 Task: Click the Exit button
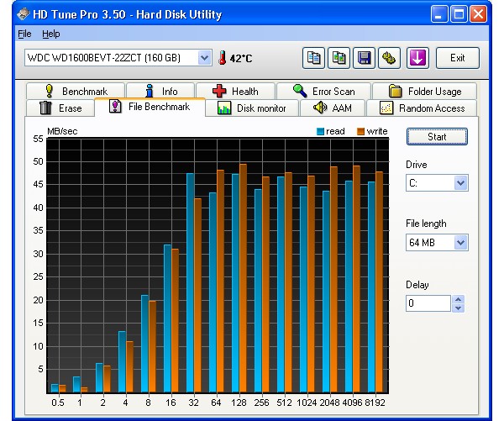click(x=458, y=58)
